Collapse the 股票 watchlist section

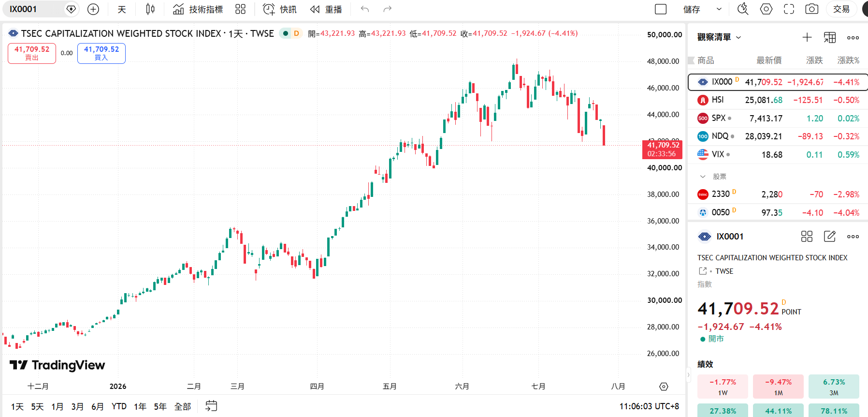click(x=703, y=177)
